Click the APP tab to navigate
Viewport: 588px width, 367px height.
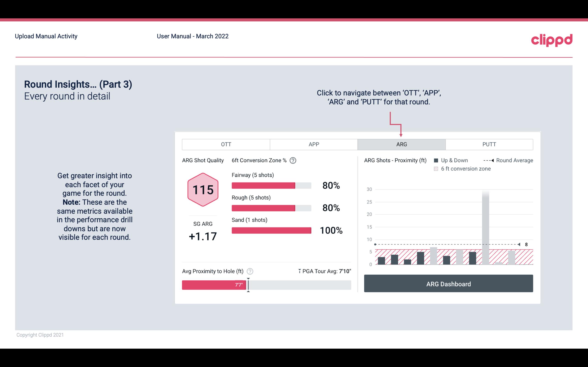coord(313,145)
